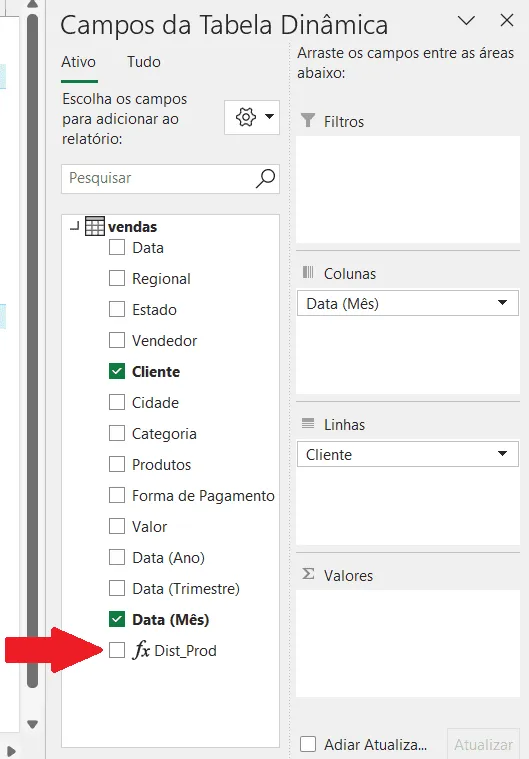Click the Colunas area icon
This screenshot has width=529, height=759.
coord(308,272)
